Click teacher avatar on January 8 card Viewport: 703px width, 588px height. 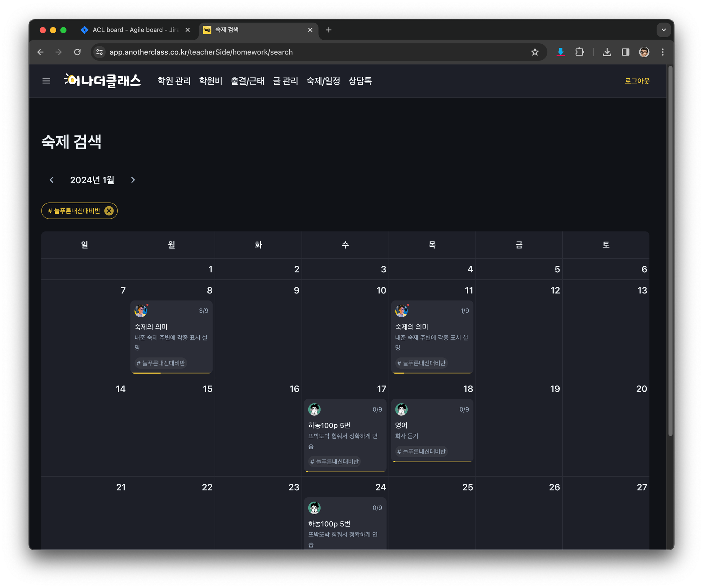click(141, 311)
